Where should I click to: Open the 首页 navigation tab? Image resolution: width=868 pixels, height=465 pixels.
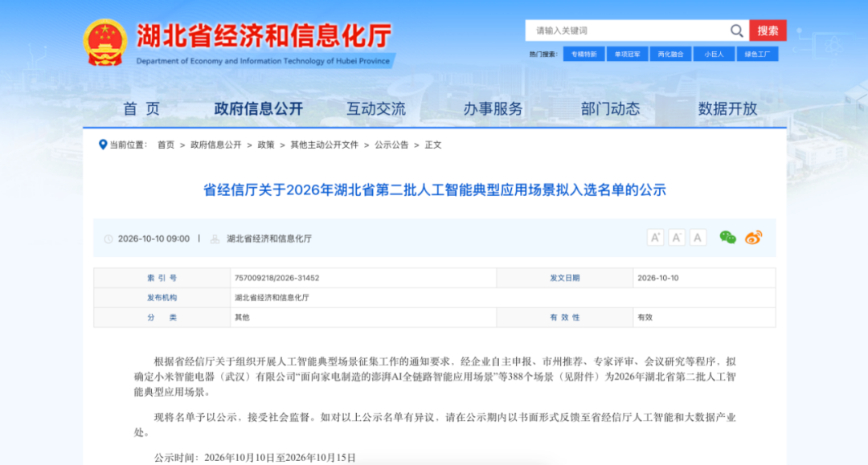[x=141, y=109]
